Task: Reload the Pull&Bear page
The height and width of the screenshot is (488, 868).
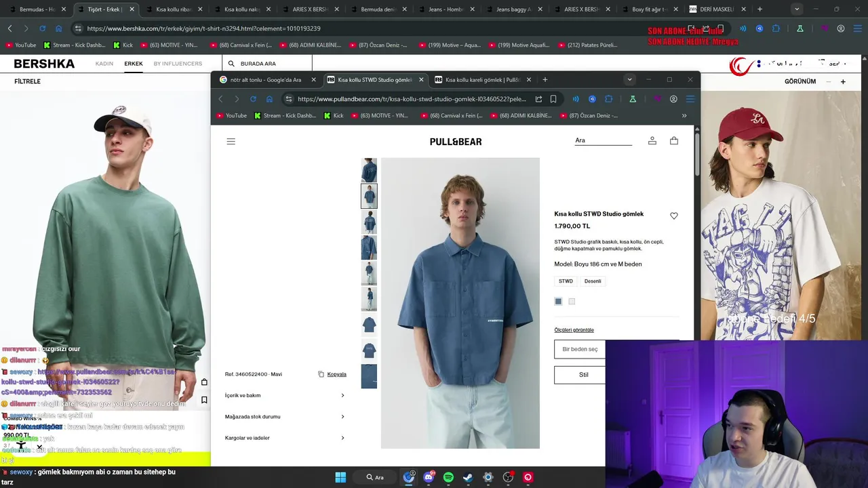Action: [x=253, y=99]
